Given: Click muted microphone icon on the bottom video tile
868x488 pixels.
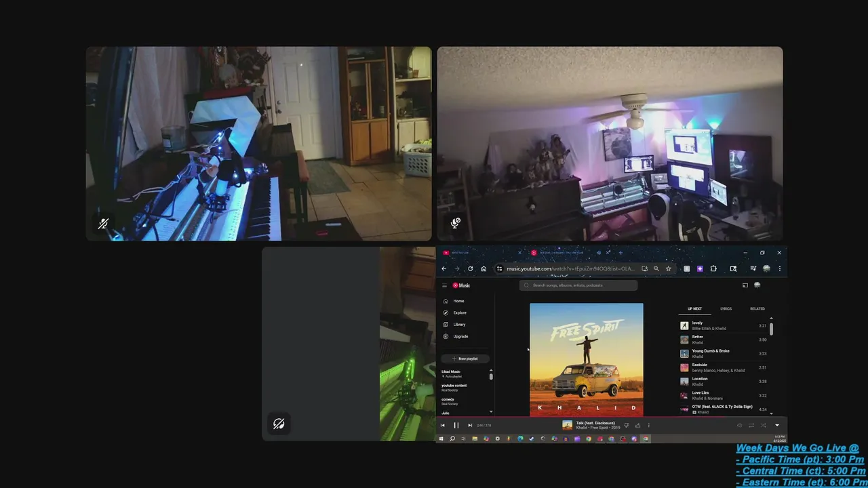Looking at the screenshot, I should point(279,424).
